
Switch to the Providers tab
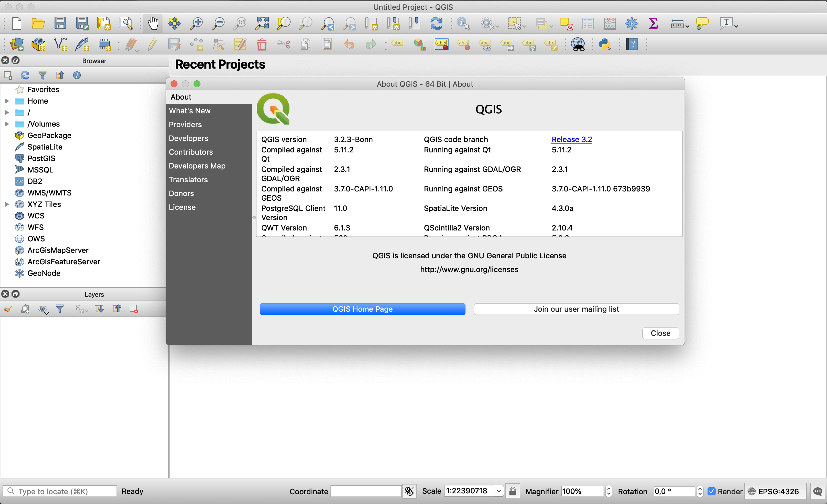(x=185, y=125)
